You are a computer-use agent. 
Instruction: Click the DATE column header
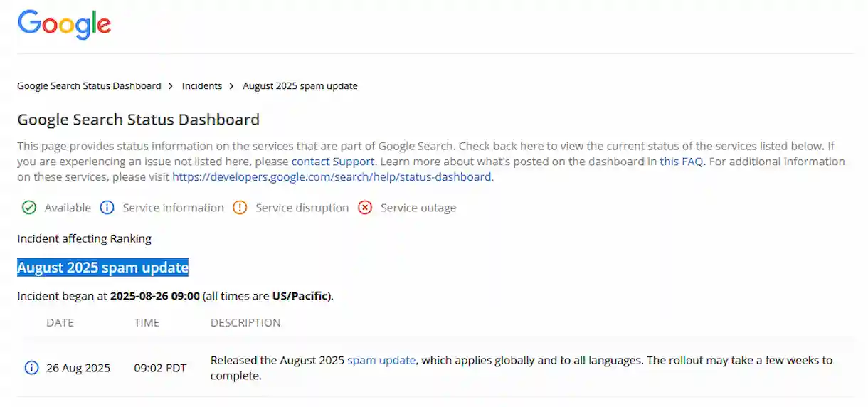[x=60, y=323]
